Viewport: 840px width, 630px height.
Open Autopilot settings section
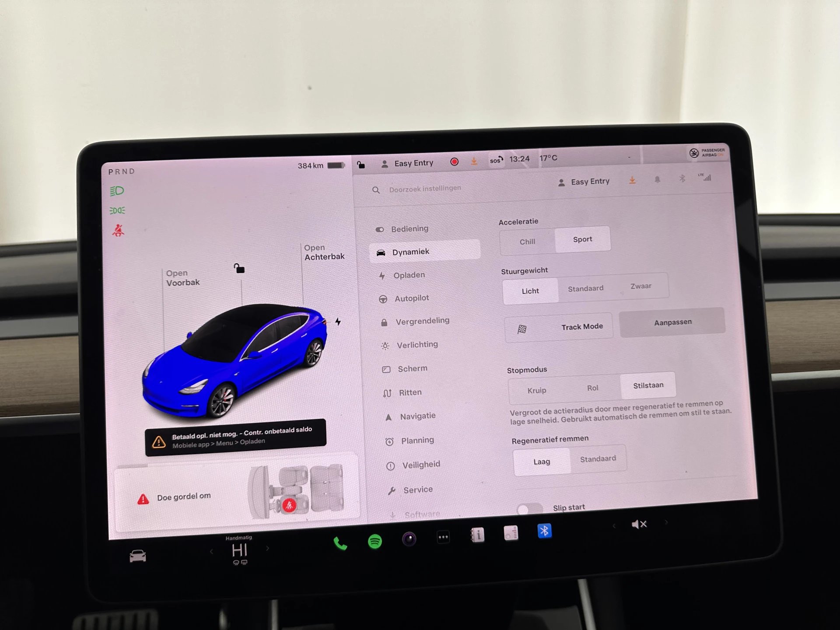411,298
